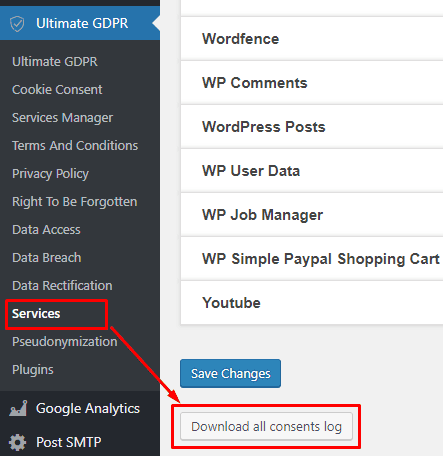Expand the Youtube service row

click(312, 303)
